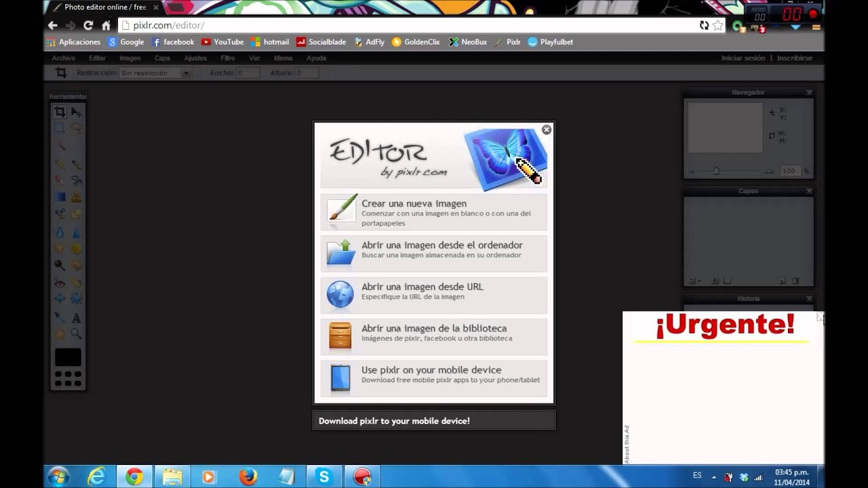Click the six-dot grid below color swatch

click(68, 378)
